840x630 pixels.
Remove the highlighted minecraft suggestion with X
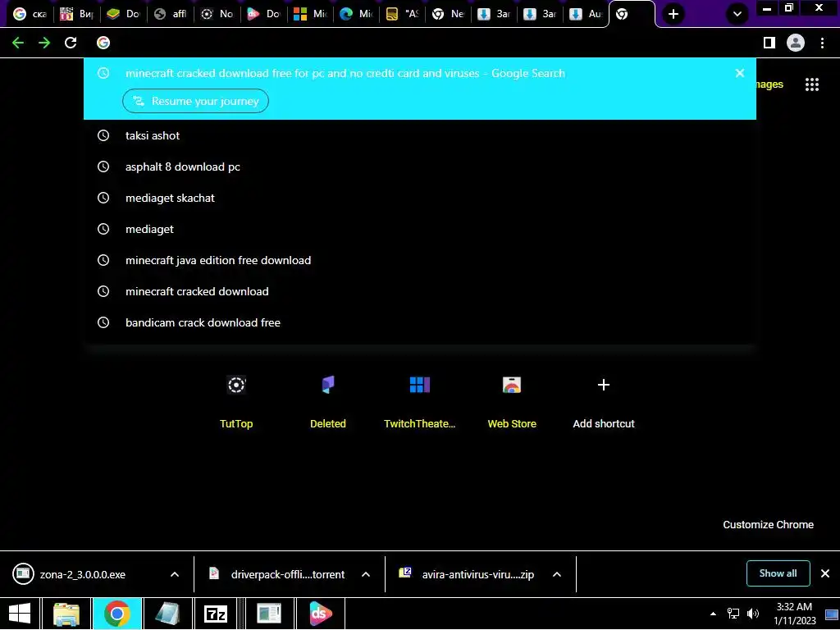740,73
